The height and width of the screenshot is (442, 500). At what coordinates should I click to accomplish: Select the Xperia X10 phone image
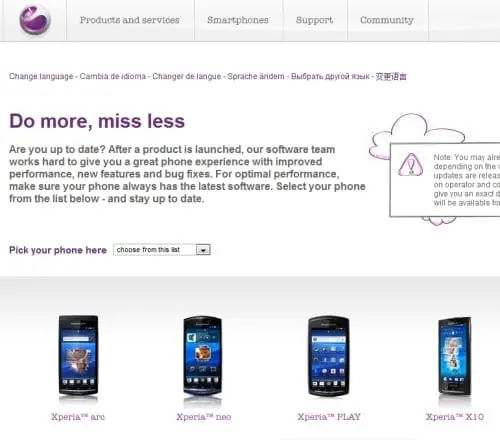(x=454, y=356)
